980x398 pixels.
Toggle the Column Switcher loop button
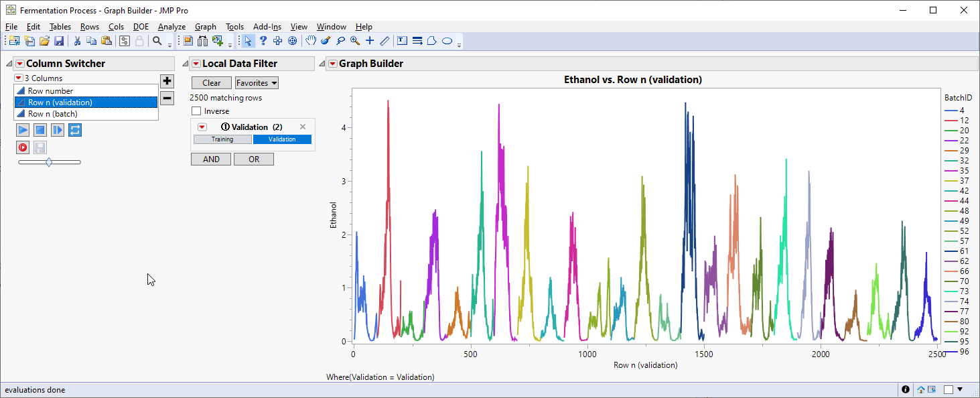[75, 130]
